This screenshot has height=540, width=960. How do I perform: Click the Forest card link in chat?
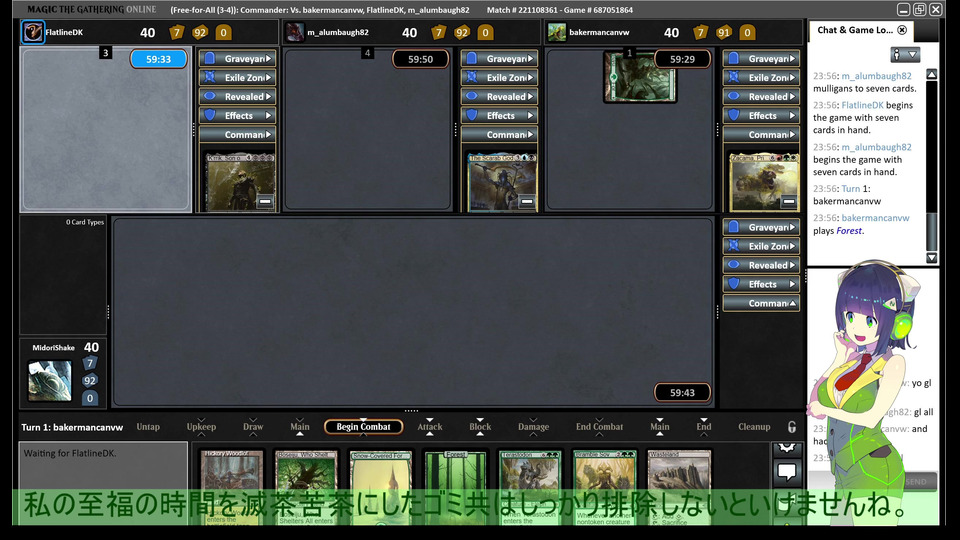click(x=849, y=231)
